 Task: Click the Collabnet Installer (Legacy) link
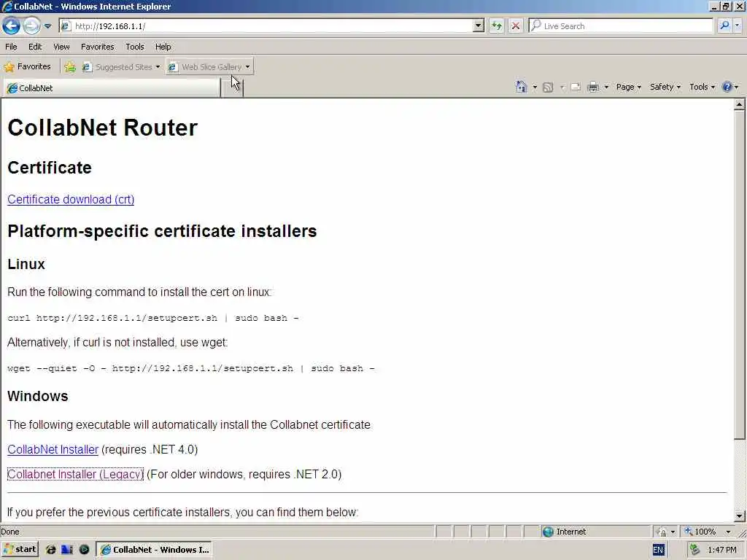pyautogui.click(x=75, y=474)
